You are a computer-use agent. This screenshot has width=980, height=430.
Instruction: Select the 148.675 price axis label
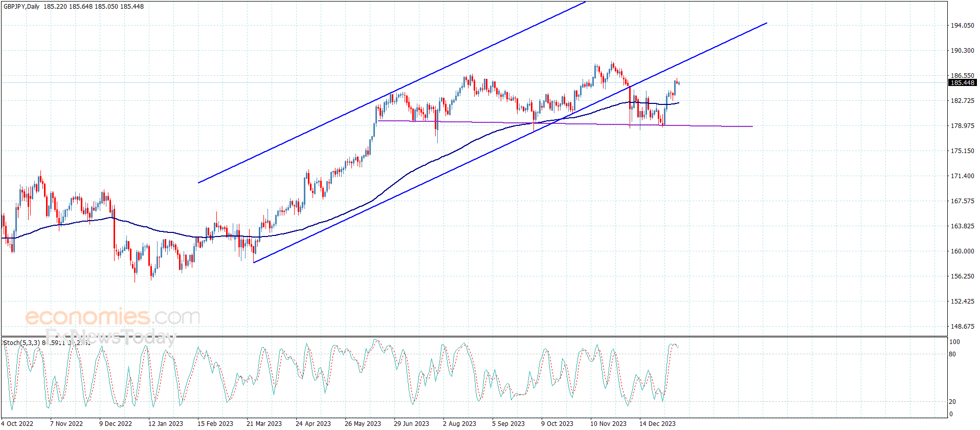[962, 327]
